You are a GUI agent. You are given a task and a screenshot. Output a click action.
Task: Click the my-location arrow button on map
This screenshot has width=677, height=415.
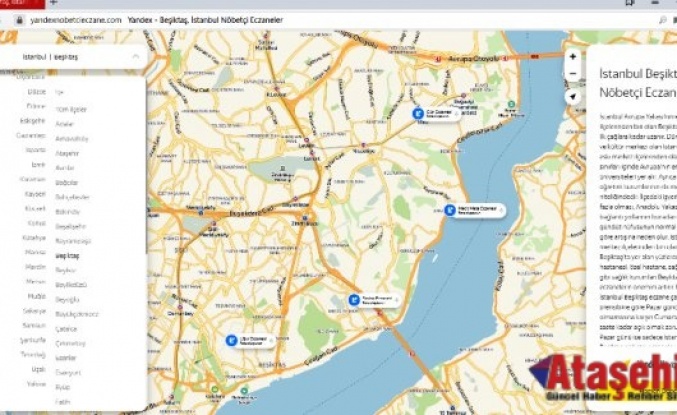(573, 97)
